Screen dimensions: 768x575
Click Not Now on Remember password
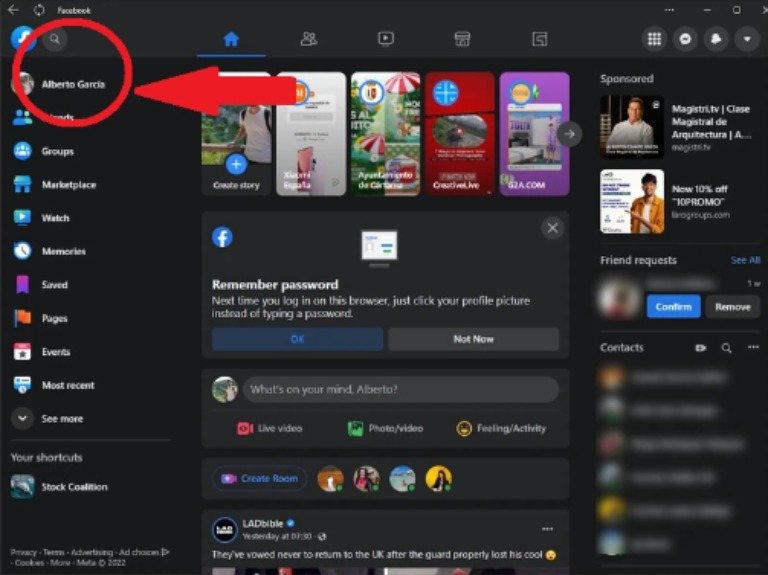473,339
